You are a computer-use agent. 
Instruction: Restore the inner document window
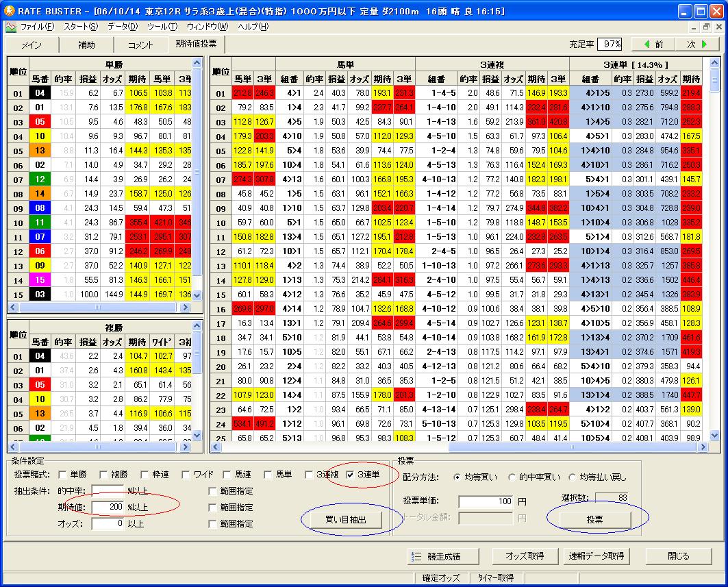tap(705, 27)
